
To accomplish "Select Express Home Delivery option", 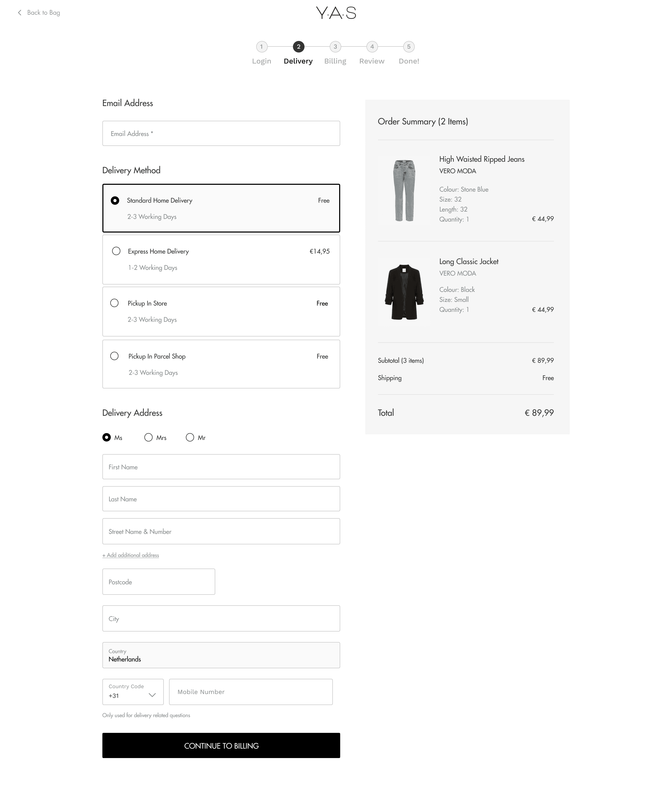I will tap(116, 251).
